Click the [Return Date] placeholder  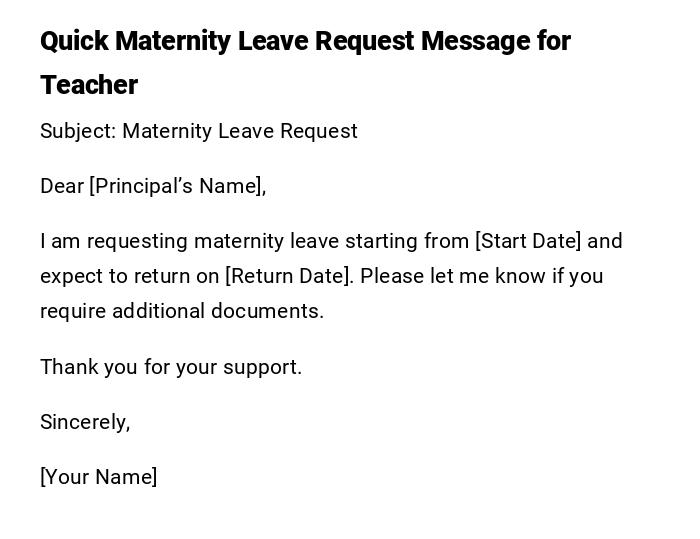[x=289, y=276]
